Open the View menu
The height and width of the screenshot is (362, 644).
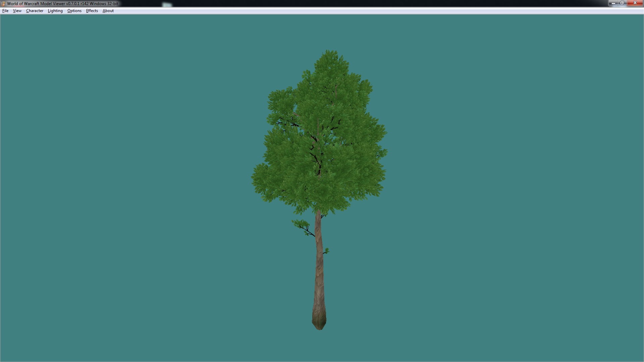point(17,11)
